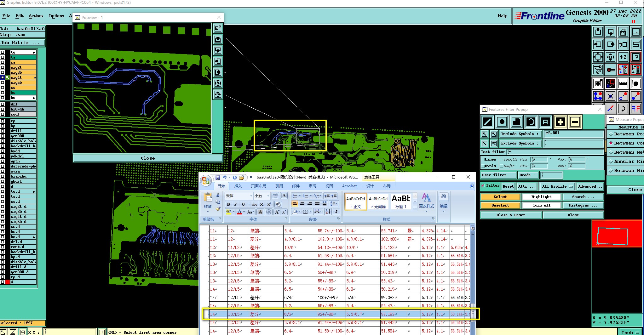The height and width of the screenshot is (335, 644).
Task: Select Between Ne... radio in Measure Popup
Action: 611,152
